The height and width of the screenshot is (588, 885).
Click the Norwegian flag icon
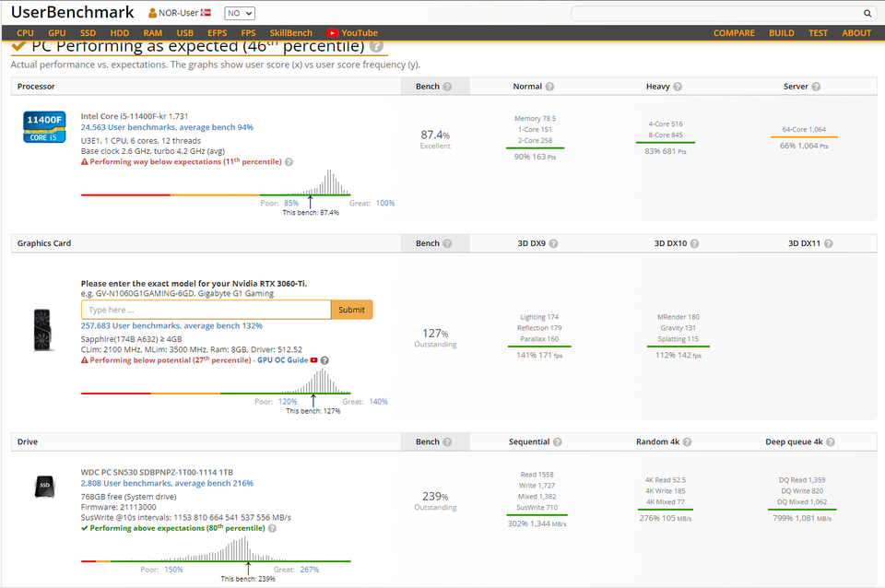click(206, 12)
